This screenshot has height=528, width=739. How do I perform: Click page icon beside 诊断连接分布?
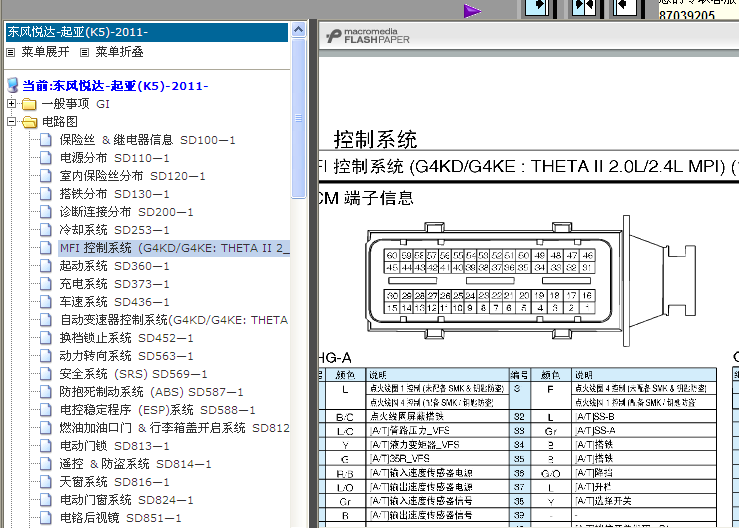click(x=46, y=212)
